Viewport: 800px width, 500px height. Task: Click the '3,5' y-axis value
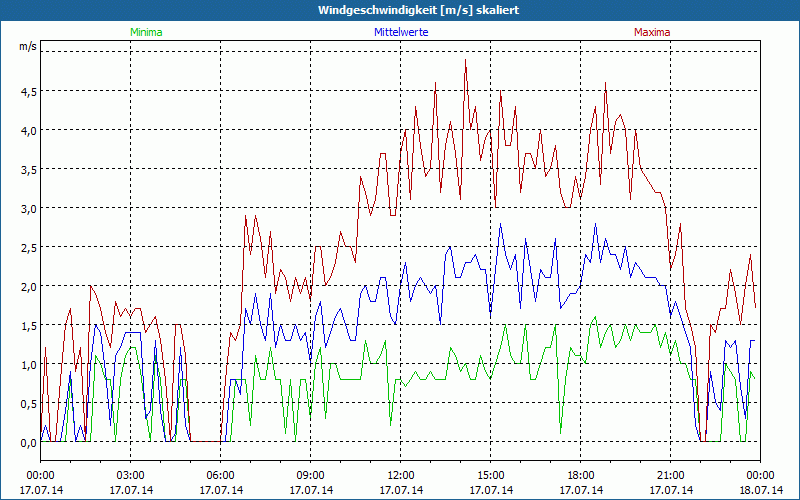pos(29,170)
